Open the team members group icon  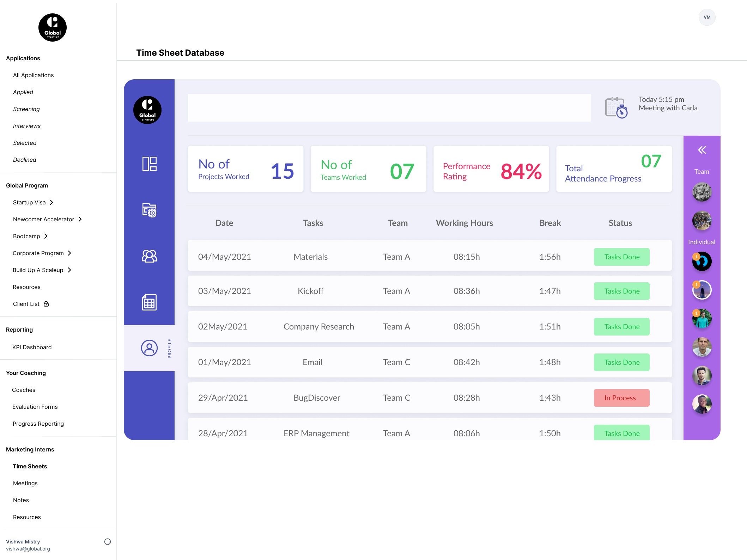click(x=149, y=256)
